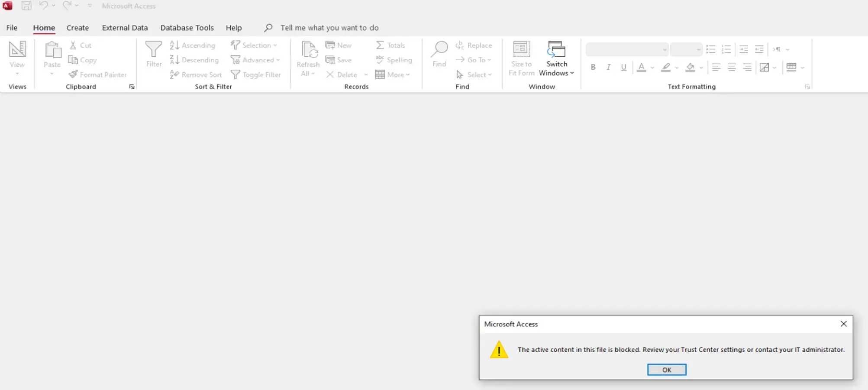Click the Undo icon in the title bar
868x390 pixels.
[43, 6]
